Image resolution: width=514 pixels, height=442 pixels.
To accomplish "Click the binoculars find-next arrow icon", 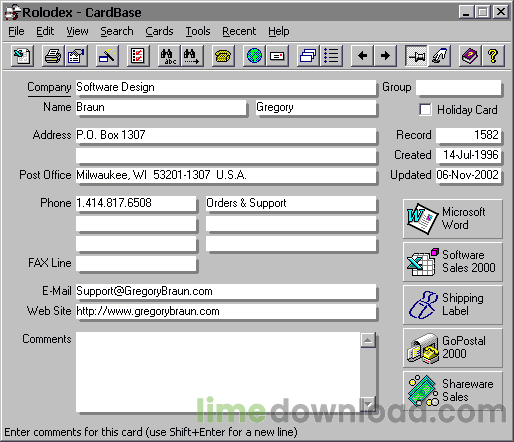I will tap(192, 56).
